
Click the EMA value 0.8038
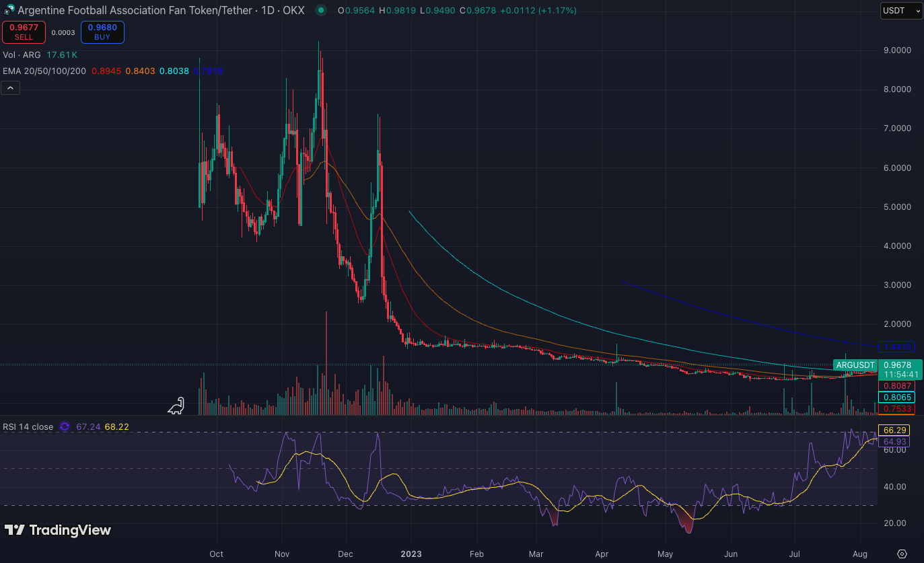[174, 71]
